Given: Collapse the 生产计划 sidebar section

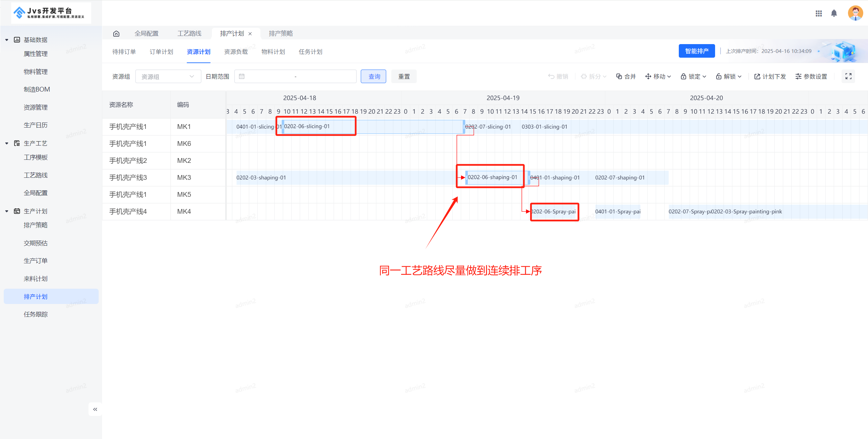Looking at the screenshot, I should coord(6,211).
